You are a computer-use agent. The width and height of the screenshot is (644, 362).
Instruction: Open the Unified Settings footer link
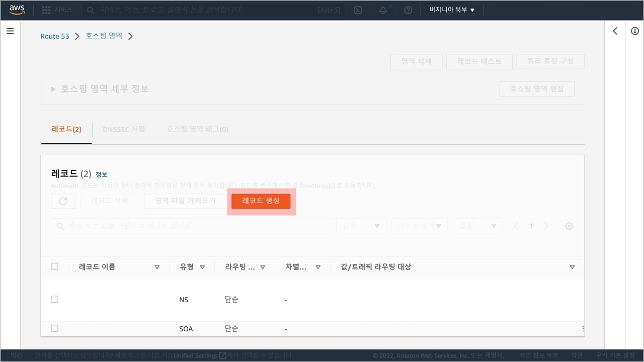point(196,355)
